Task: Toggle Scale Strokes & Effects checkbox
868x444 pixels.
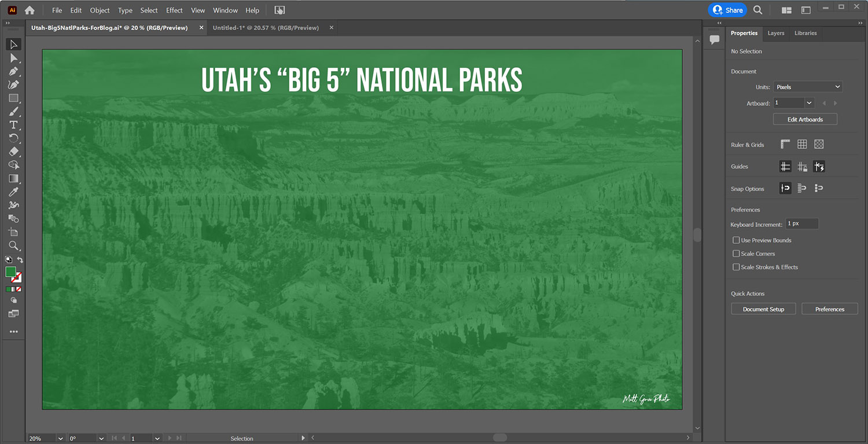Action: pyautogui.click(x=736, y=267)
